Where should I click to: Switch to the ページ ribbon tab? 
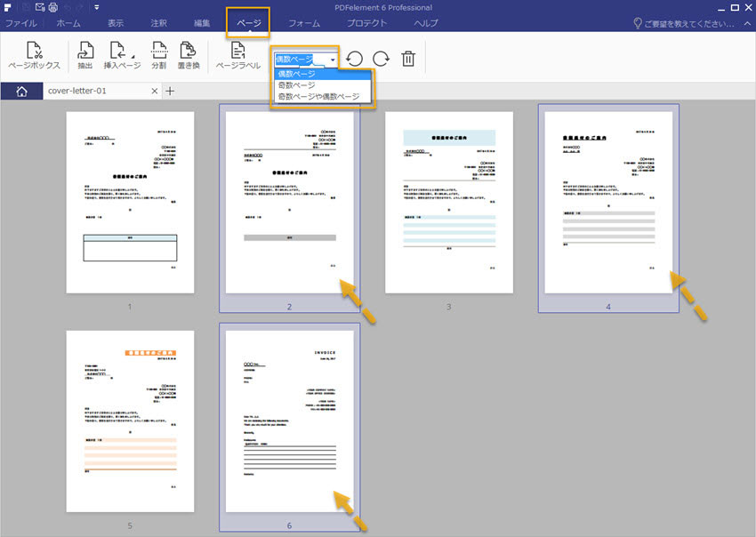click(248, 23)
